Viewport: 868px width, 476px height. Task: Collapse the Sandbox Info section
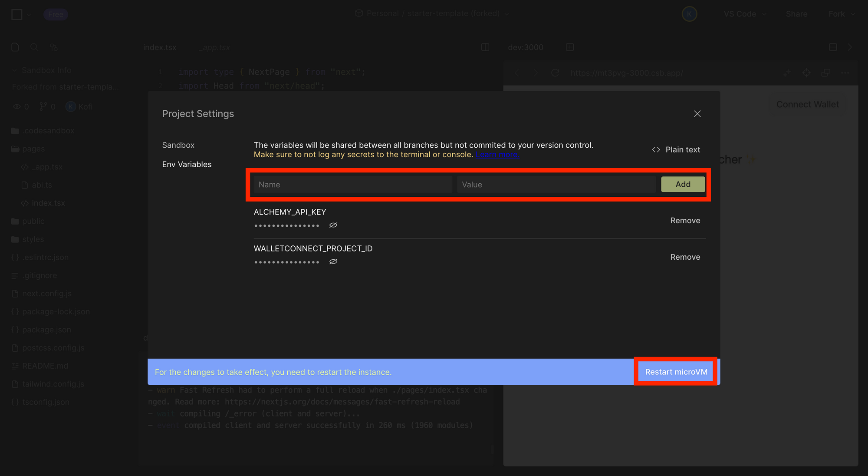pos(14,70)
